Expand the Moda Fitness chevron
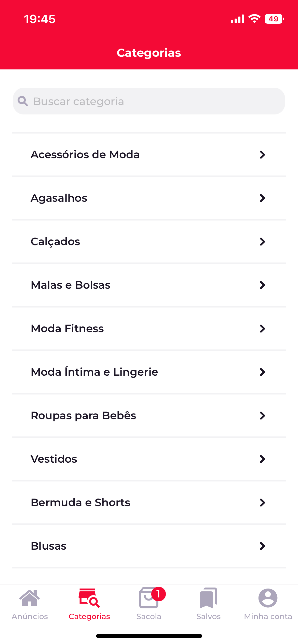 262,329
